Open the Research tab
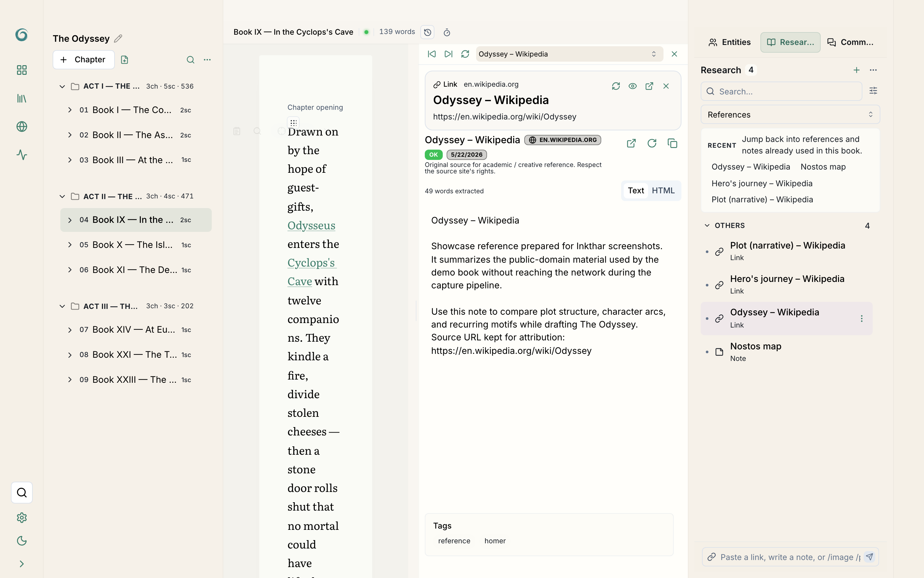The width and height of the screenshot is (924, 578). [790, 42]
